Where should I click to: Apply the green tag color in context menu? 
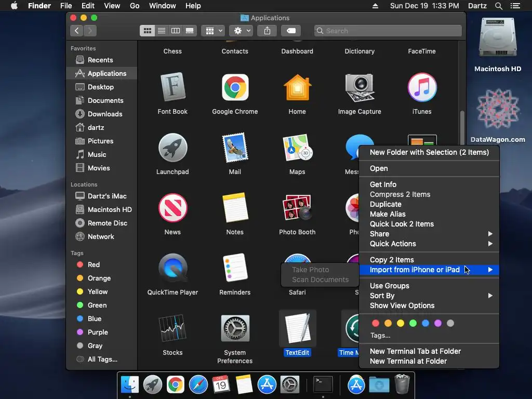coord(413,323)
